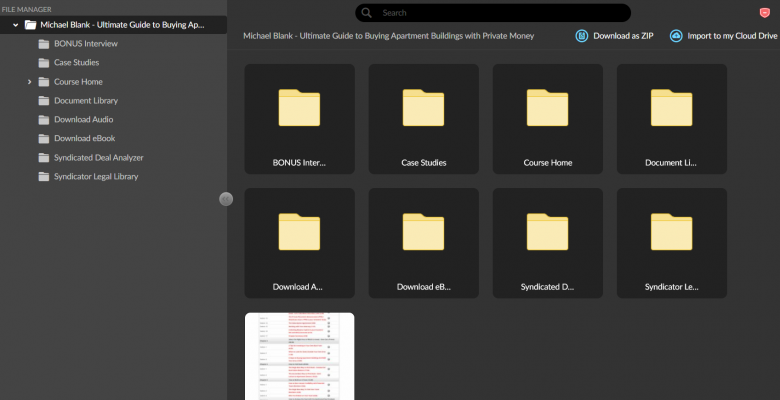
Task: Open the document preview thumbnail
Action: click(299, 356)
